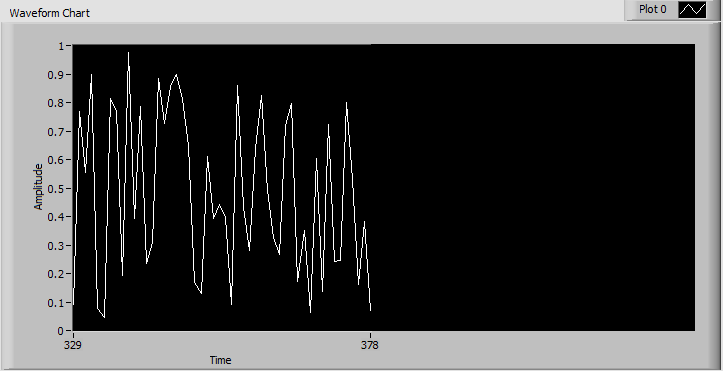This screenshot has width=723, height=371.
Task: Click the 0.8 amplitude tick label
Action: click(x=57, y=103)
